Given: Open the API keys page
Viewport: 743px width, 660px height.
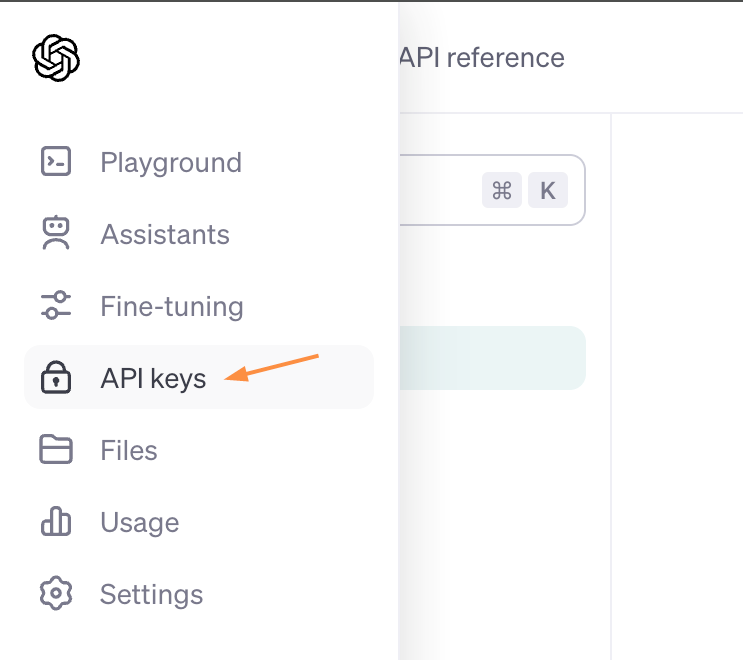Looking at the screenshot, I should pyautogui.click(x=153, y=378).
